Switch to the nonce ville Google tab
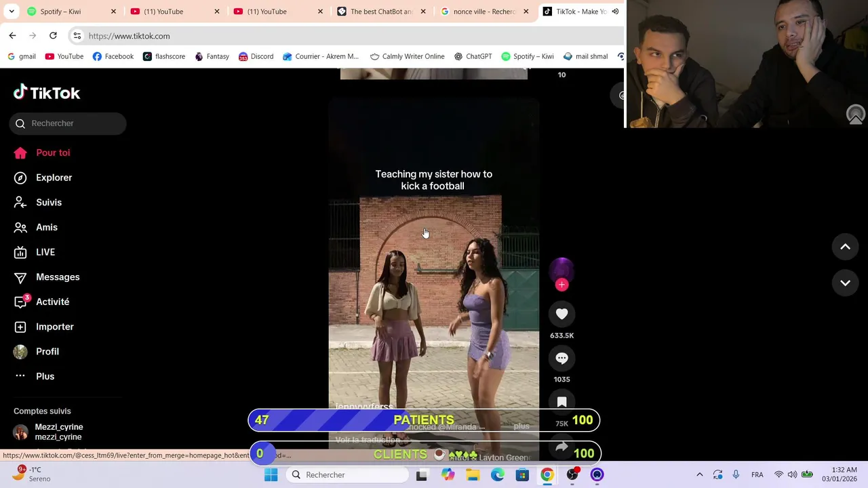Screen dimensions: 868x488 pyautogui.click(x=484, y=12)
